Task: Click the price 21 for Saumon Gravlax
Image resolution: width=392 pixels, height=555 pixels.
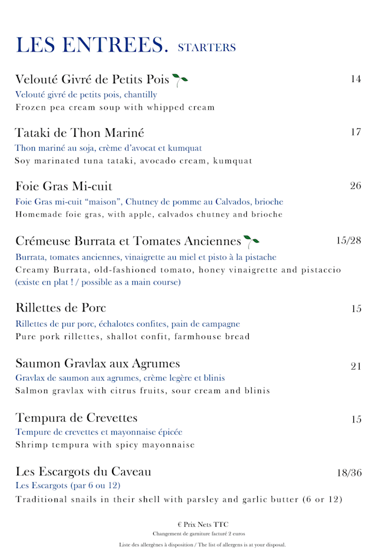Action: pyautogui.click(x=356, y=366)
